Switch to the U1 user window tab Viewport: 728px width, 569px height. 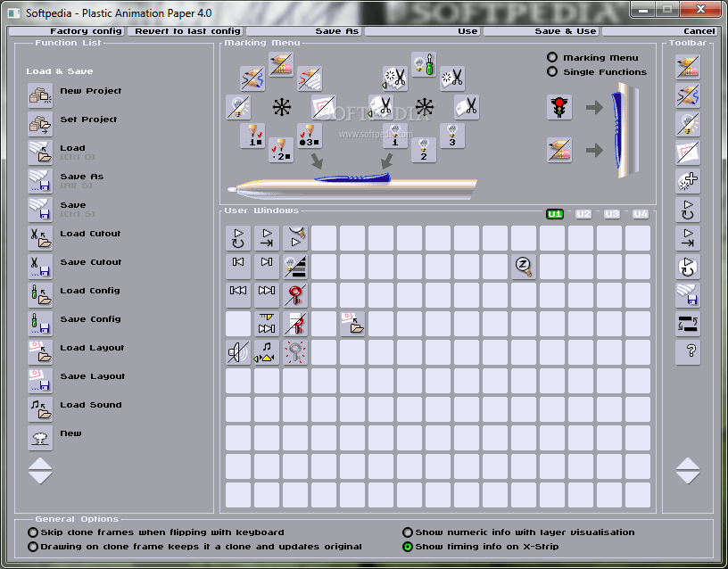tap(555, 214)
